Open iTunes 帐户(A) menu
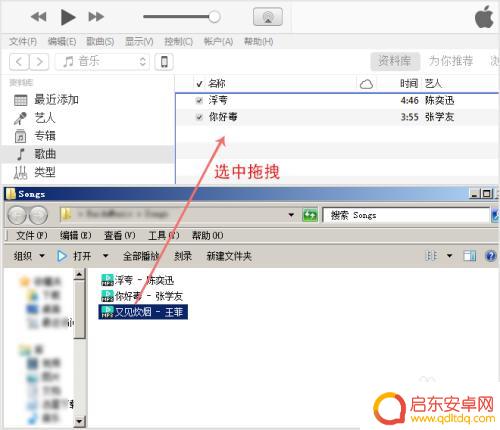Viewport: 500px width, 430px height. point(218,42)
